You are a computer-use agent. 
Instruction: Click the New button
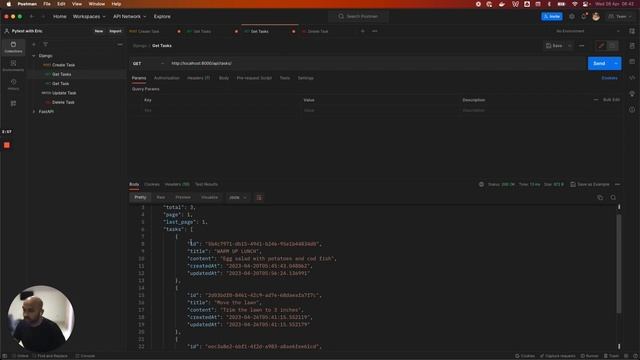point(99,31)
